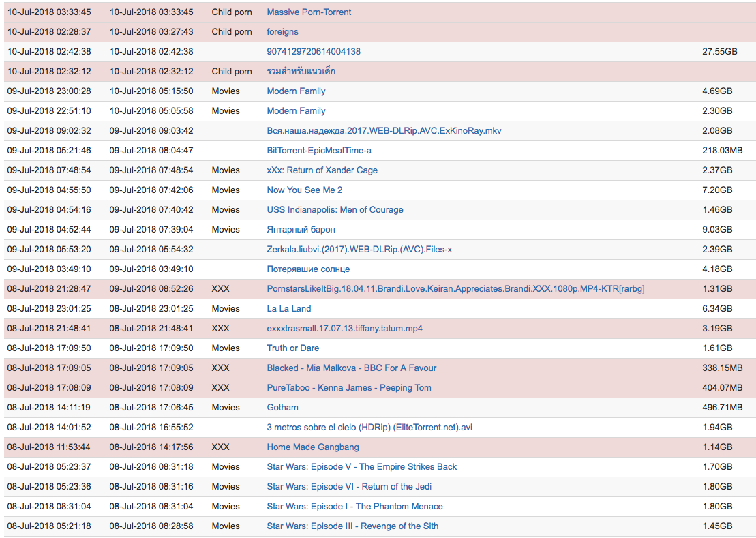
Task: Open USS Indianapolis: Men of Courage link
Action: (x=335, y=210)
